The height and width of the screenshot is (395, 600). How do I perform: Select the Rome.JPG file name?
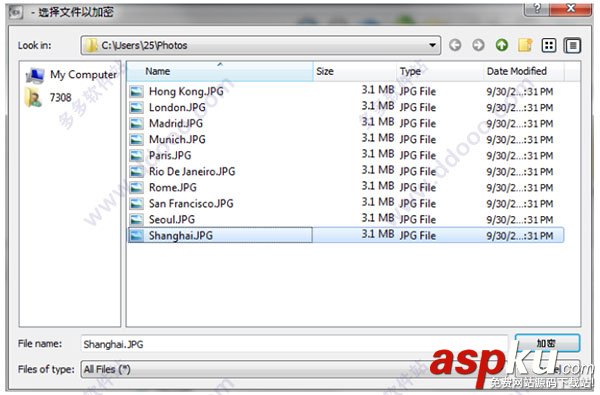click(173, 188)
